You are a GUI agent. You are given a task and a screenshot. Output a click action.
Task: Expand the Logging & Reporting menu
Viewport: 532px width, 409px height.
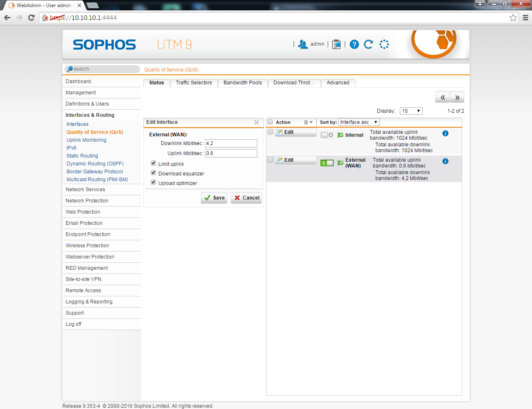pyautogui.click(x=101, y=302)
